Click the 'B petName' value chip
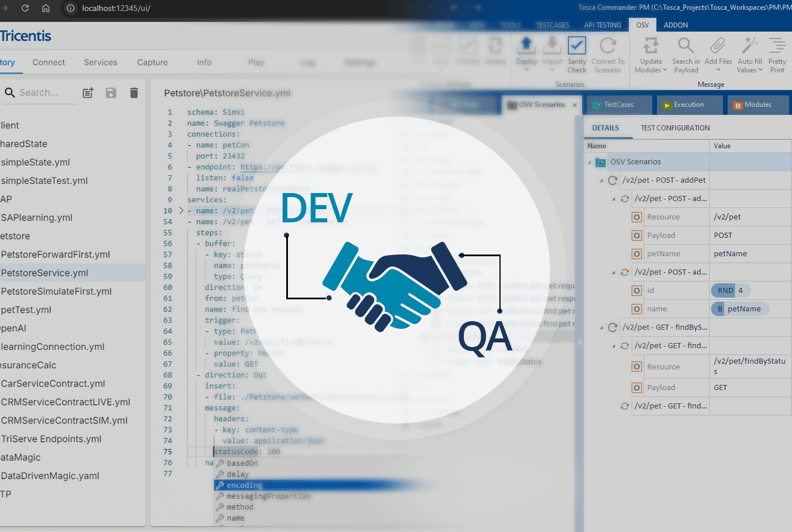Screen dimensions: 792x532 click(x=740, y=309)
